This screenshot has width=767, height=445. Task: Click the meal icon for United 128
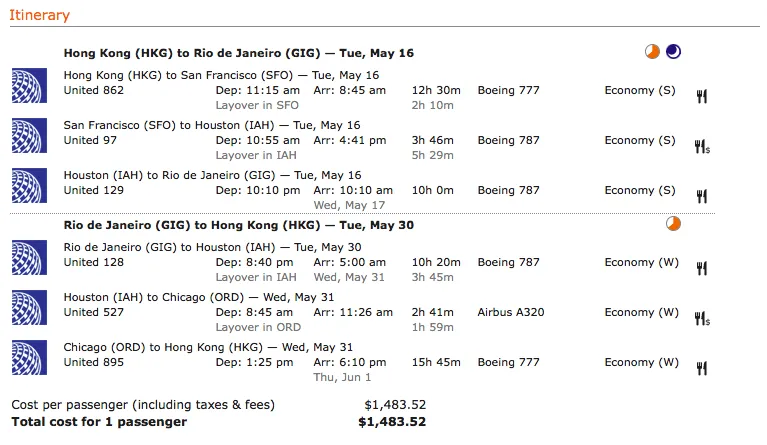702,268
